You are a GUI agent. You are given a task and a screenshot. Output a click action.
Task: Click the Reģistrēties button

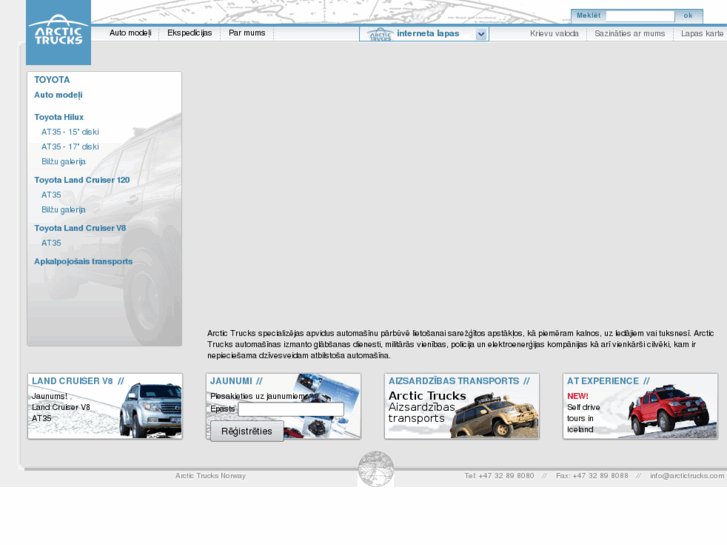(x=247, y=431)
